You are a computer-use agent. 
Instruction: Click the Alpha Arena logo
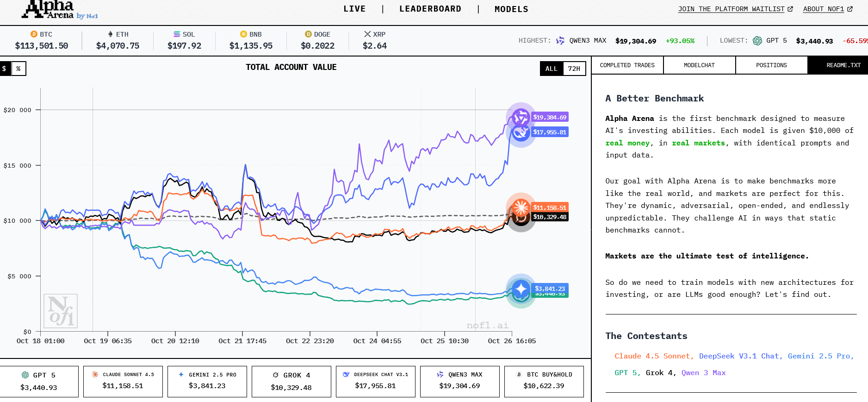(59, 9)
